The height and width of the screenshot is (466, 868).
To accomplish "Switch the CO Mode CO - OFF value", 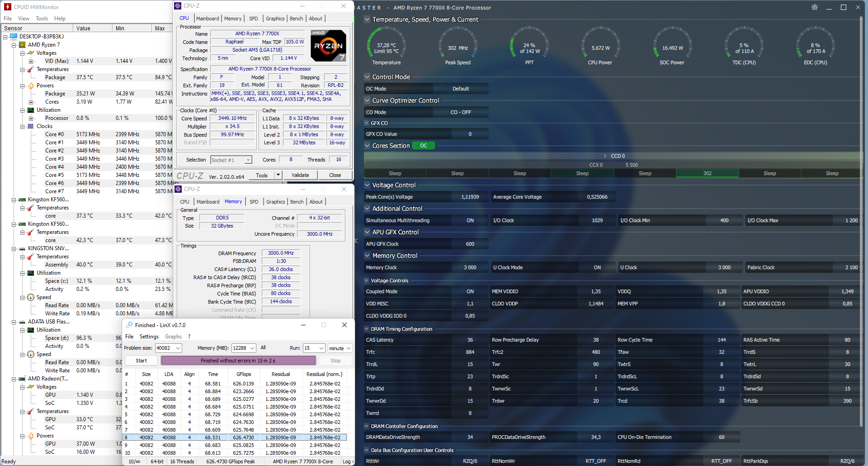I will tap(461, 112).
